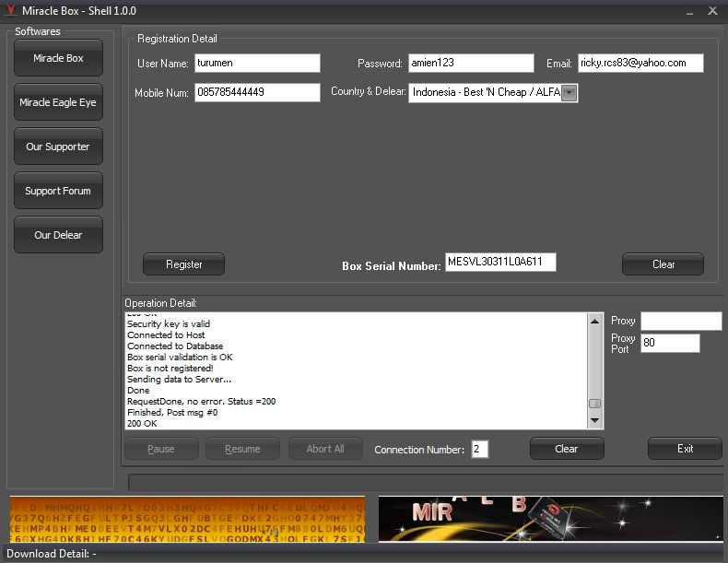
Task: Select the Mobile Num field
Action: 257,92
